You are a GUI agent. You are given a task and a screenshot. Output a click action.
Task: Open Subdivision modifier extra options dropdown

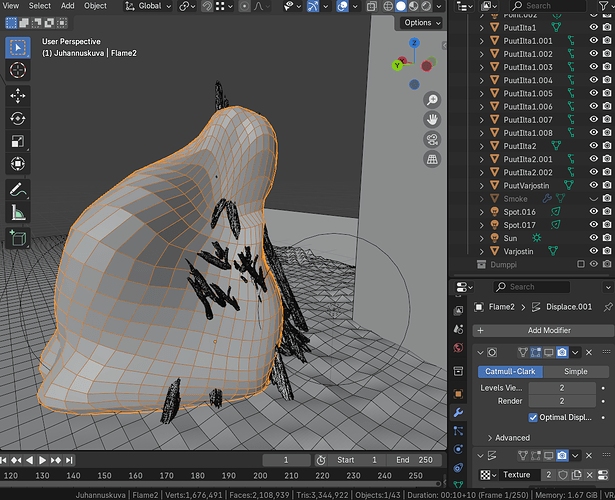[575, 352]
